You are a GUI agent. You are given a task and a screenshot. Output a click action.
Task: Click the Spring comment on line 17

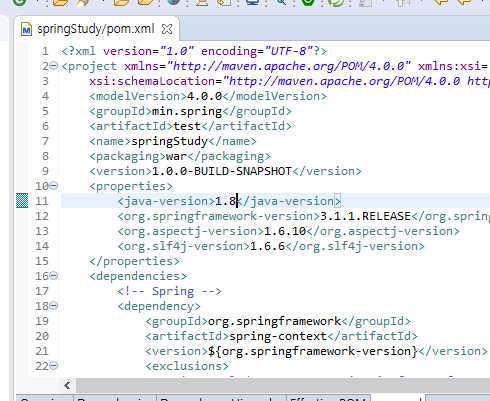pos(169,291)
